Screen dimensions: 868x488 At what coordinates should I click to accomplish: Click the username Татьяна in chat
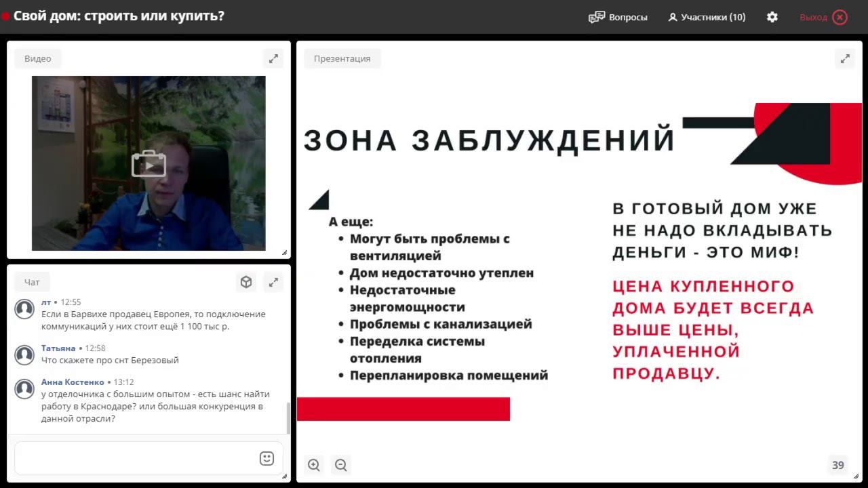pyautogui.click(x=58, y=348)
